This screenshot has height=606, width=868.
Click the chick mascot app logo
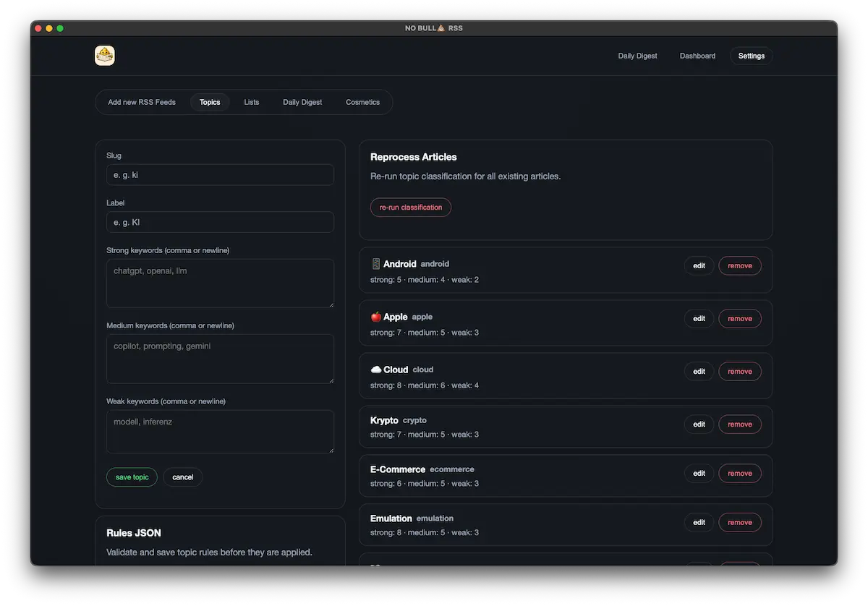click(104, 55)
